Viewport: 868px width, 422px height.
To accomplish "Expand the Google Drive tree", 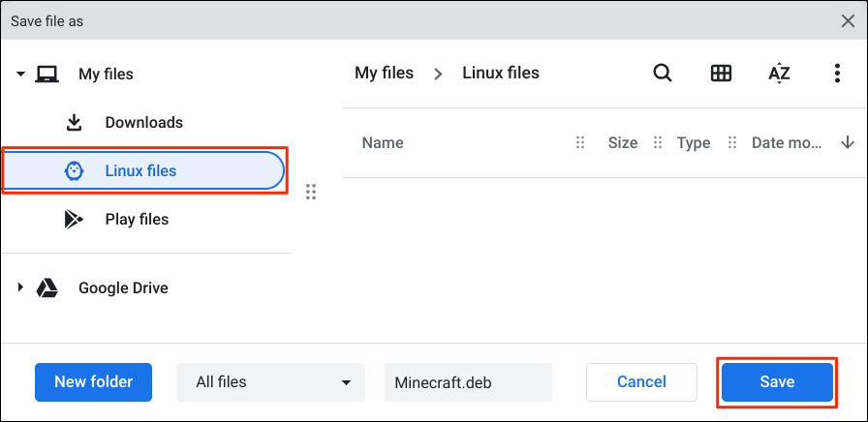I will point(20,287).
